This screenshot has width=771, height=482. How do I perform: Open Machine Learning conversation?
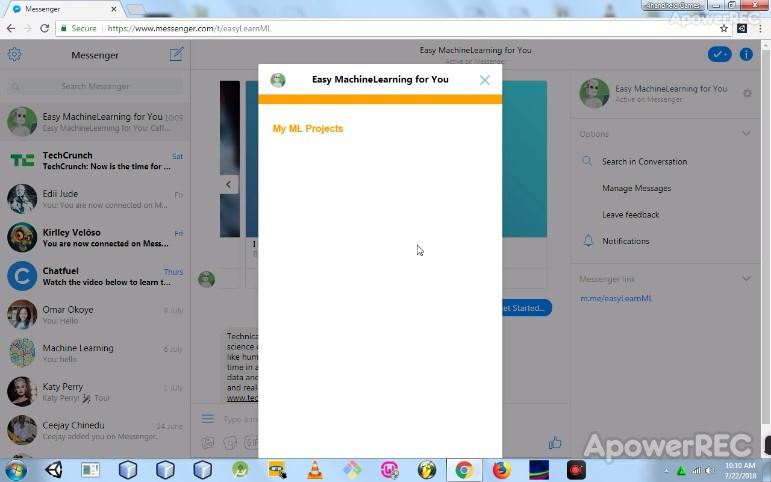(95, 353)
